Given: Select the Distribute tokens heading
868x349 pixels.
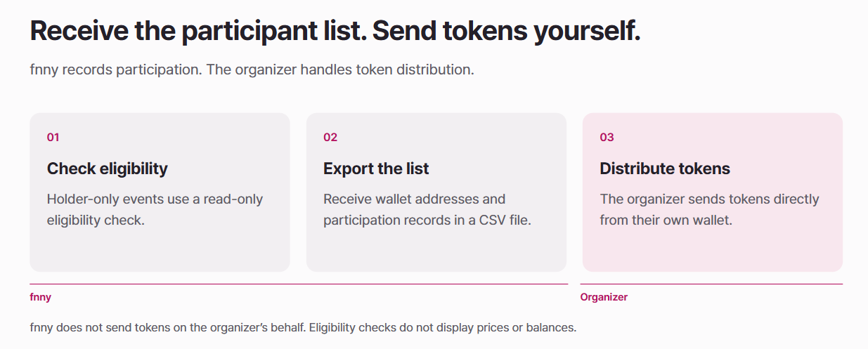Looking at the screenshot, I should pos(665,169).
